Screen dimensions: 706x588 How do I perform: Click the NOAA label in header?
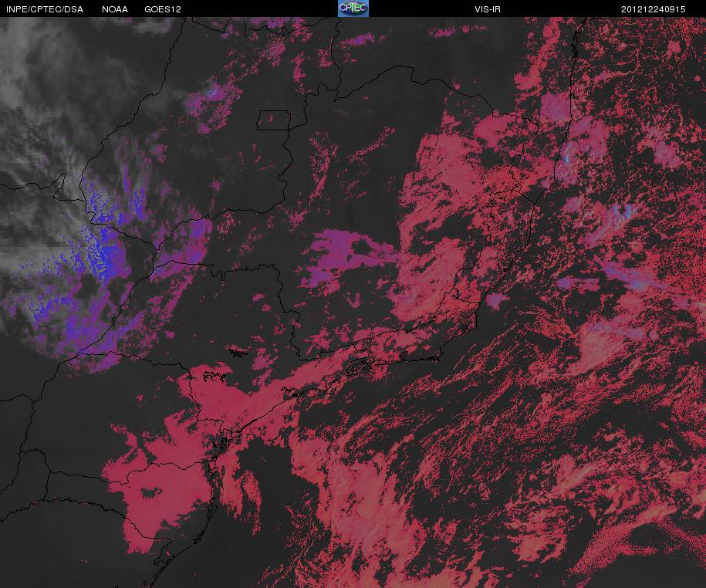115,9
